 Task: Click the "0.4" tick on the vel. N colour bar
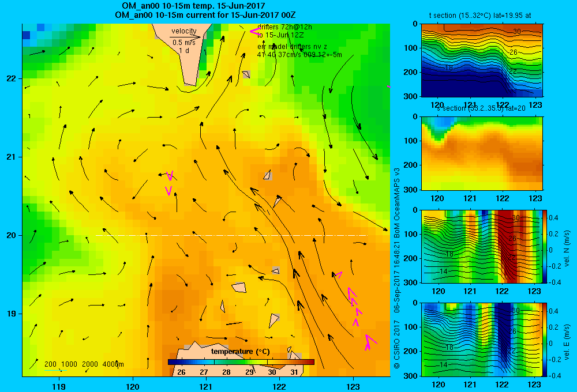click(554, 218)
